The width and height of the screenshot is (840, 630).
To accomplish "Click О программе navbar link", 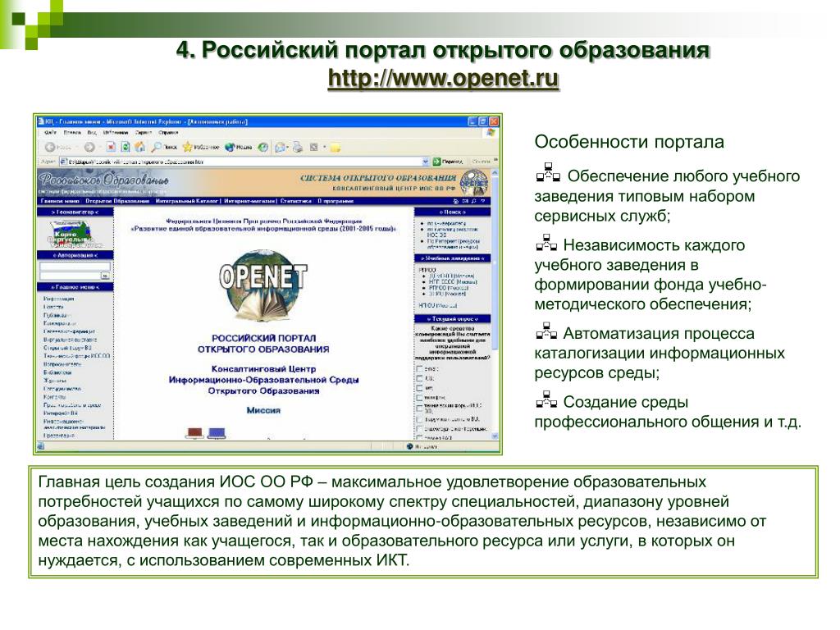I will pyautogui.click(x=336, y=201).
